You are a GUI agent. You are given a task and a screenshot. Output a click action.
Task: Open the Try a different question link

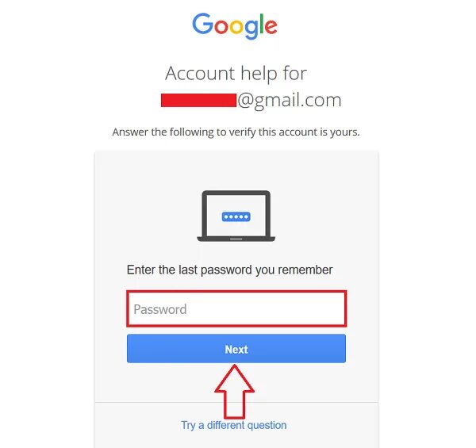(234, 425)
